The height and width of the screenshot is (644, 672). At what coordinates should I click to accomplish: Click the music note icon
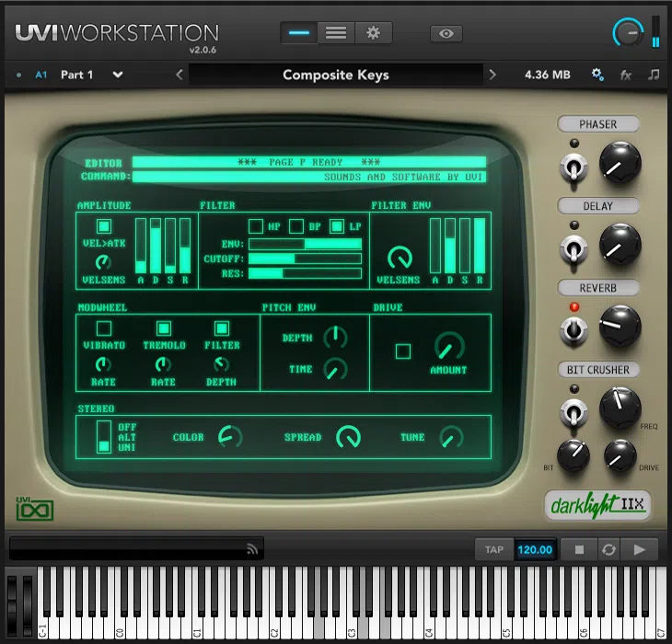click(x=654, y=75)
